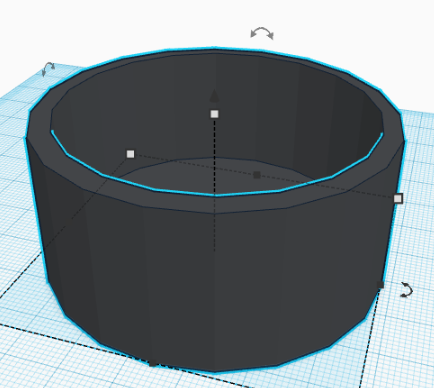Click the rotation arrow handle at bottom right
The height and width of the screenshot is (388, 434).
click(x=406, y=289)
